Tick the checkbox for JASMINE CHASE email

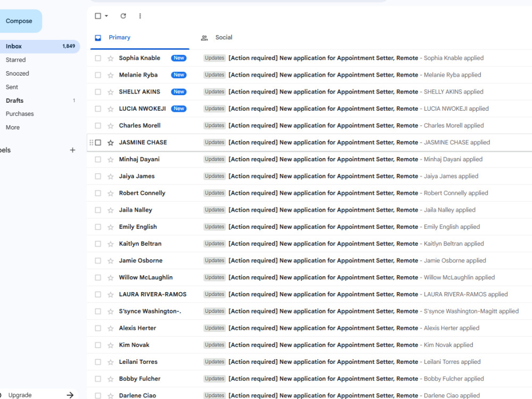[98, 143]
